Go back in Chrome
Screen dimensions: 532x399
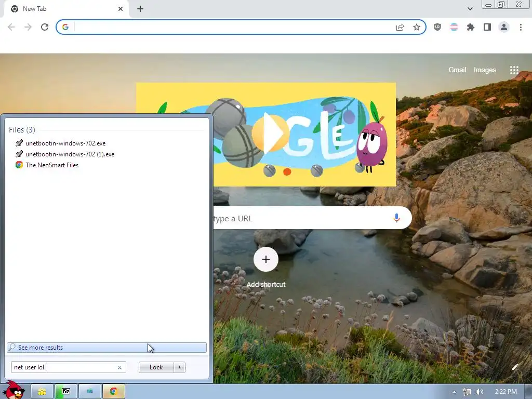pos(11,27)
